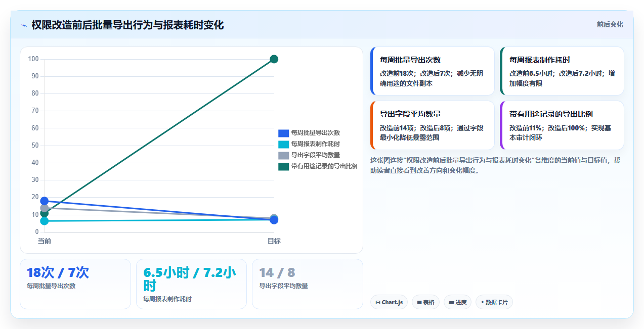
Task: Click the cyan data point at 6.5 on 当前
Action: (44, 221)
